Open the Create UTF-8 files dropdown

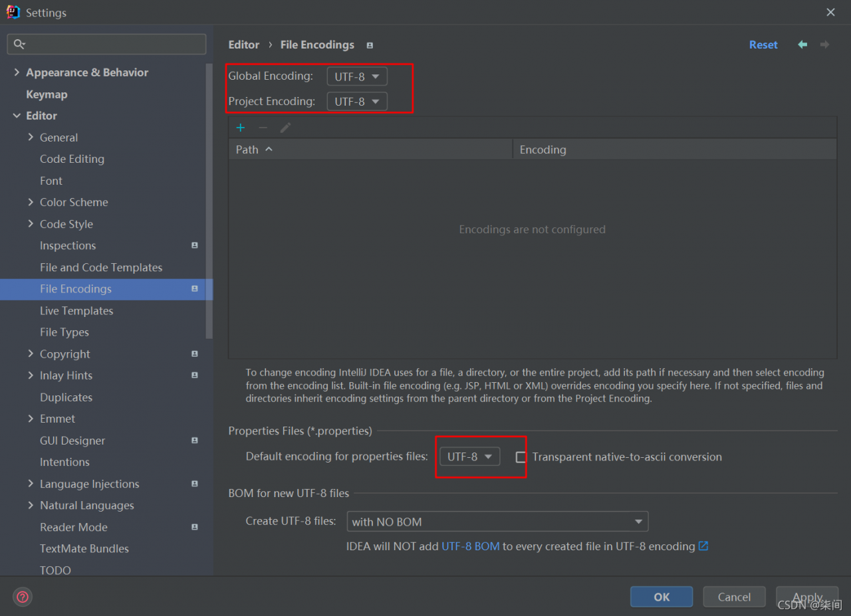pos(497,522)
